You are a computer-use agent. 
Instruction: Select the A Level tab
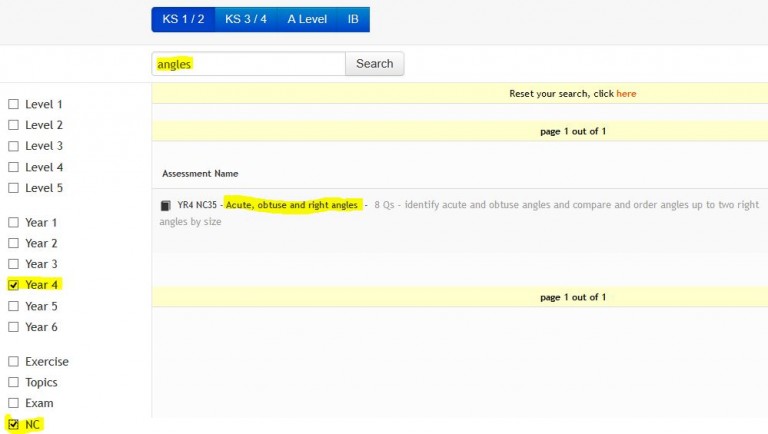(x=306, y=19)
